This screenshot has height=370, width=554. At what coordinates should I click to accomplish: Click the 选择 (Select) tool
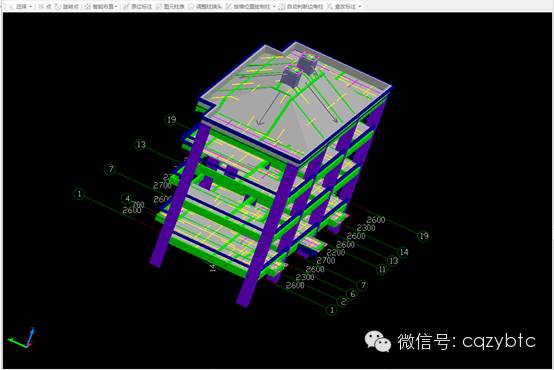pos(18,6)
